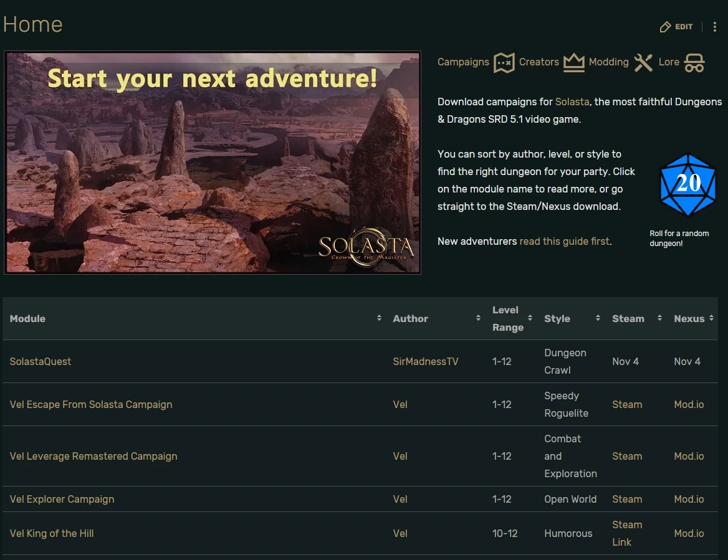This screenshot has width=728, height=560.
Task: Click the Nexus column header text
Action: (x=689, y=319)
